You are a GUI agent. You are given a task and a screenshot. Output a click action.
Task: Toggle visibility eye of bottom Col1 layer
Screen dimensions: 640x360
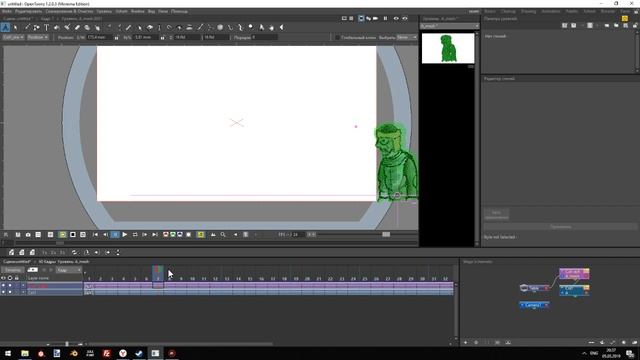click(x=3, y=292)
